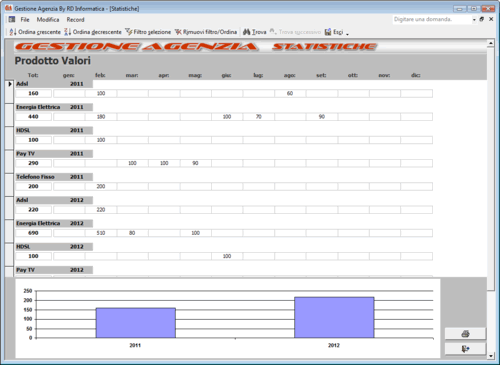Click application icon in title bar
Viewport: 500px width, 365px height.
click(x=8, y=8)
